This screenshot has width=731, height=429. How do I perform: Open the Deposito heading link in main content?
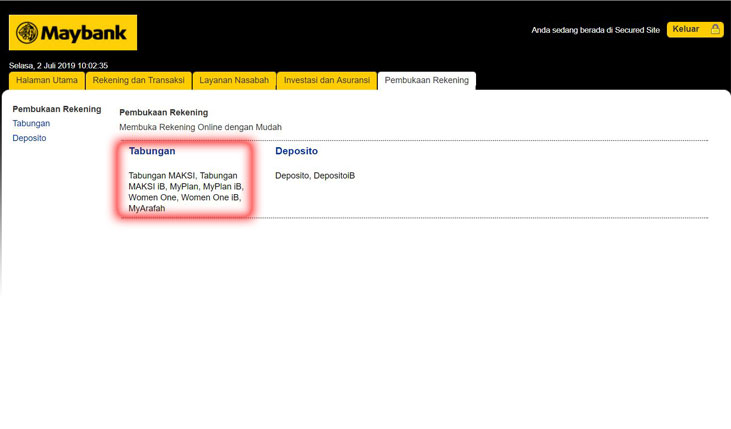click(x=297, y=151)
